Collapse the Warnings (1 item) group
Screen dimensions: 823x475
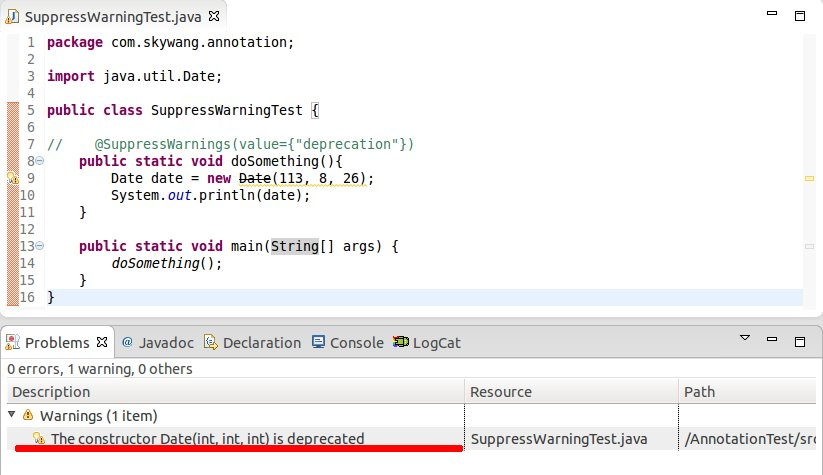pyautogui.click(x=12, y=415)
